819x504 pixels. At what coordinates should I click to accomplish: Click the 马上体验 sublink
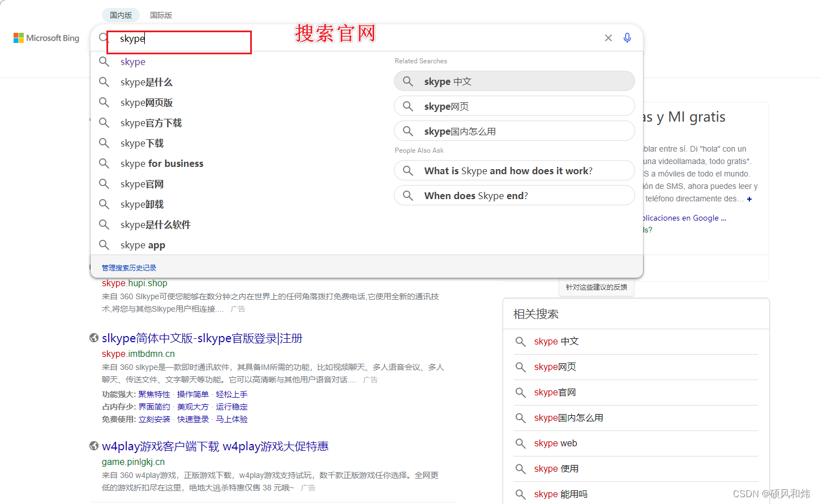click(231, 419)
